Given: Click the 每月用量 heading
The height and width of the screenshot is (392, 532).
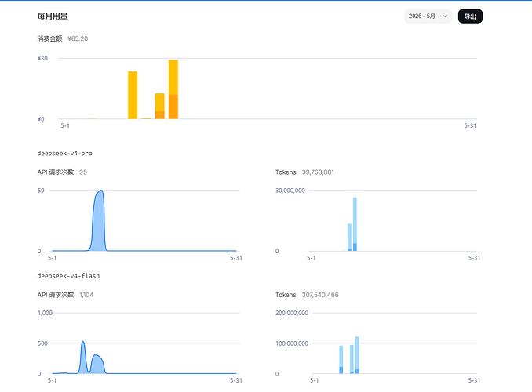Looking at the screenshot, I should tap(53, 16).
